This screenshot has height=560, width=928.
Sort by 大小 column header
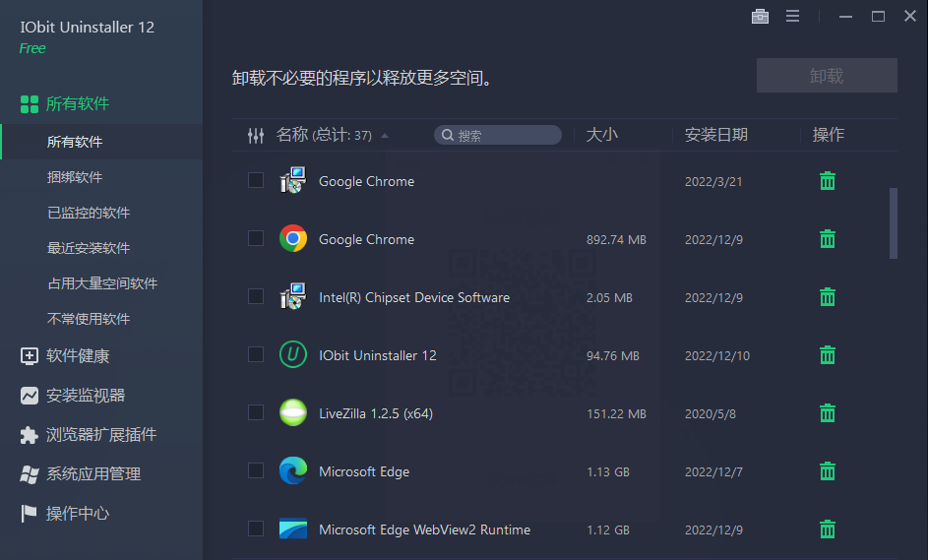coord(602,135)
